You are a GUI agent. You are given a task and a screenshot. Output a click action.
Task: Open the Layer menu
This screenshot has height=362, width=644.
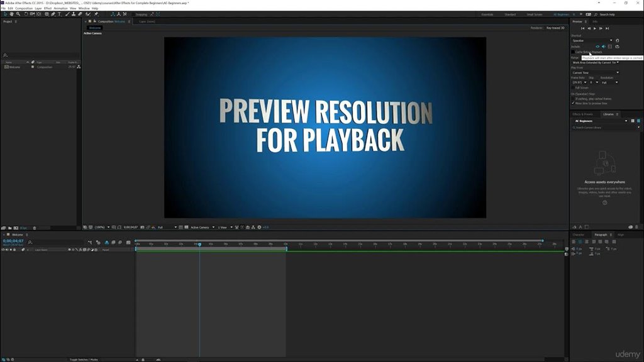(x=38, y=8)
